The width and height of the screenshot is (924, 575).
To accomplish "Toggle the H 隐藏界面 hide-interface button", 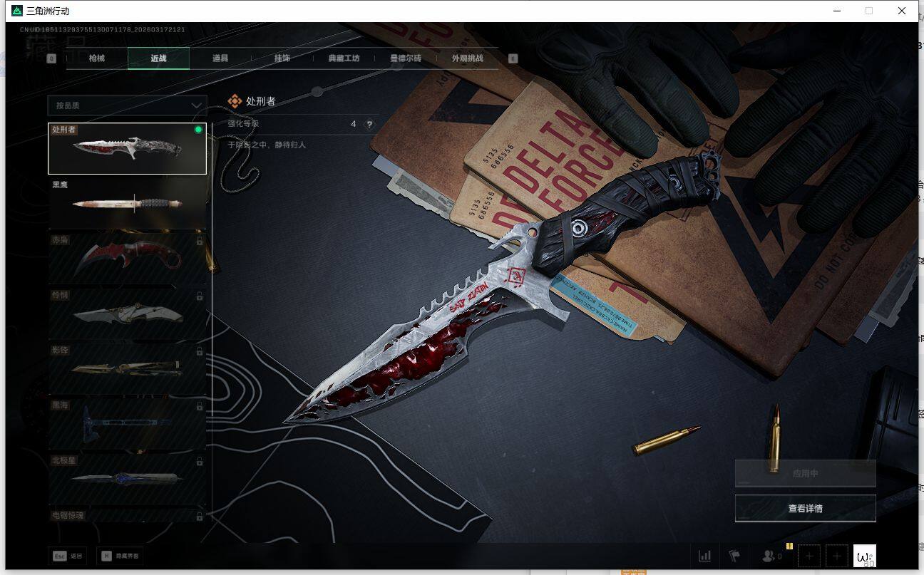I will [120, 556].
